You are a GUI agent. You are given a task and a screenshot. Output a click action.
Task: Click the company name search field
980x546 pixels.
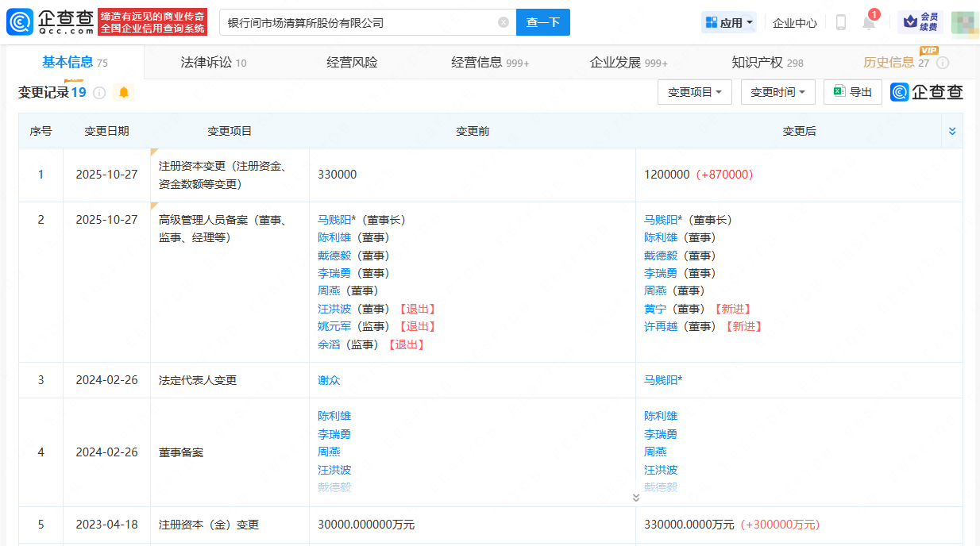click(357, 22)
